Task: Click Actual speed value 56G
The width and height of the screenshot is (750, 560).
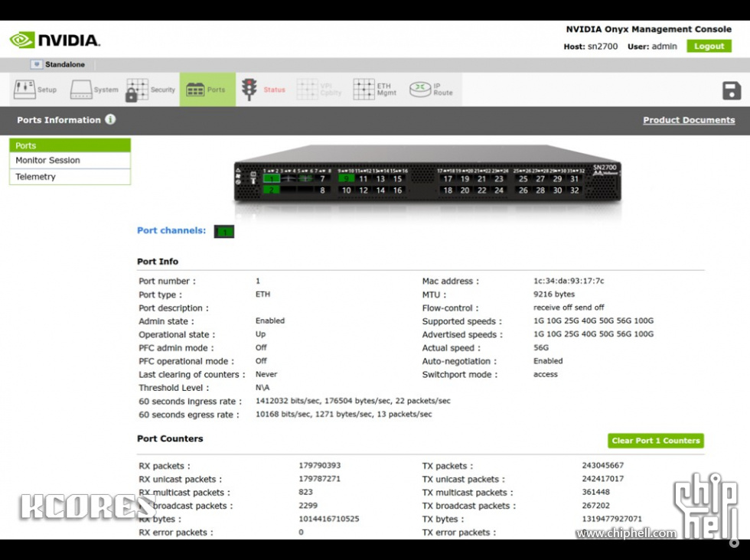Action: (x=541, y=347)
